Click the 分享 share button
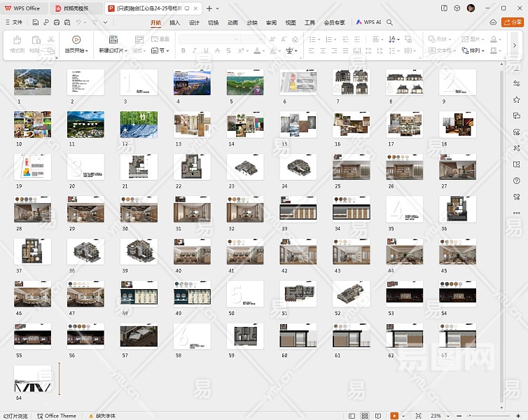This screenshot has height=420, width=528. coord(513,22)
